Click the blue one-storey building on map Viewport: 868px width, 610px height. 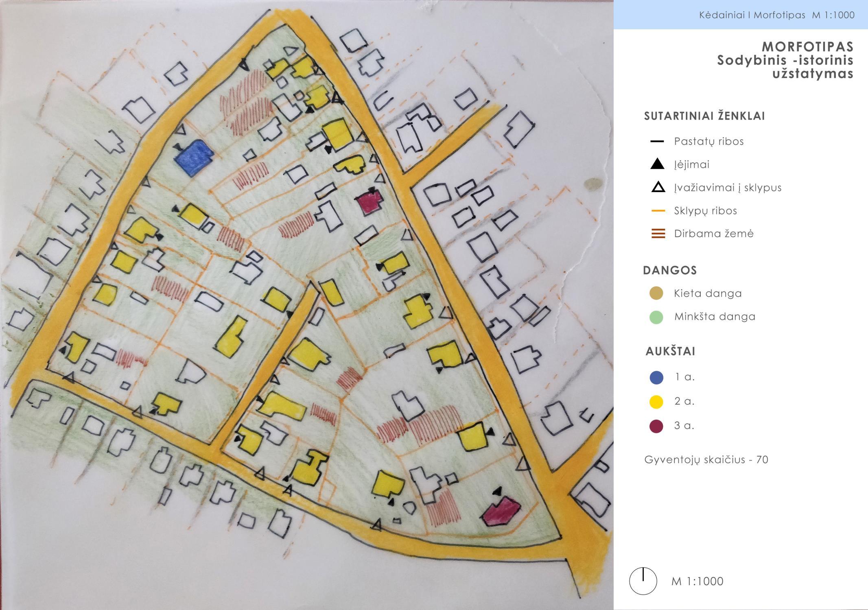pos(194,157)
